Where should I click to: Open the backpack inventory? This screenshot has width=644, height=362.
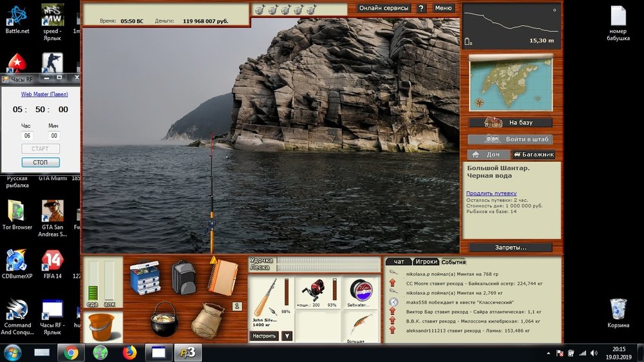point(184,278)
